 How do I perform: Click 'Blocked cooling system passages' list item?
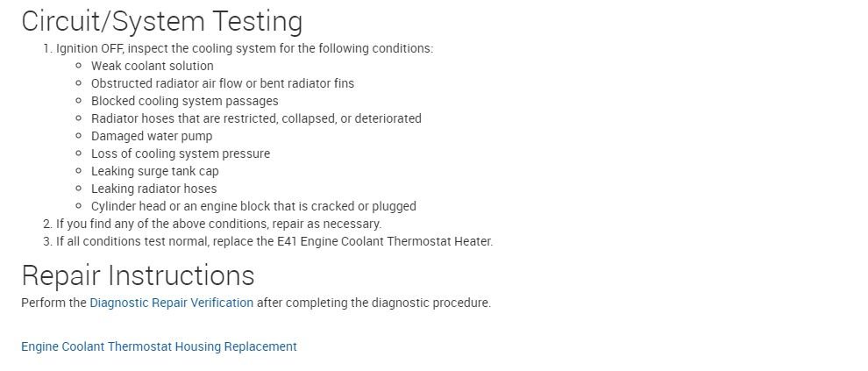coord(184,101)
